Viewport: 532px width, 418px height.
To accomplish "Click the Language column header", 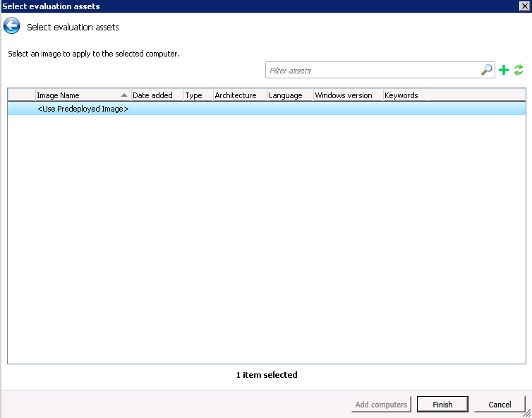I will pyautogui.click(x=289, y=95).
